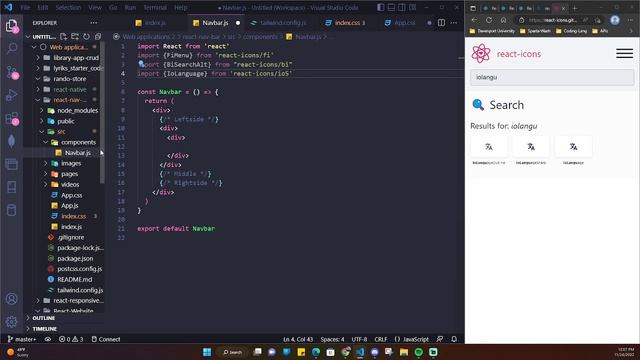Toggle the primary sidebar layout button
This screenshot has width=640, height=360.
click(x=380, y=7)
